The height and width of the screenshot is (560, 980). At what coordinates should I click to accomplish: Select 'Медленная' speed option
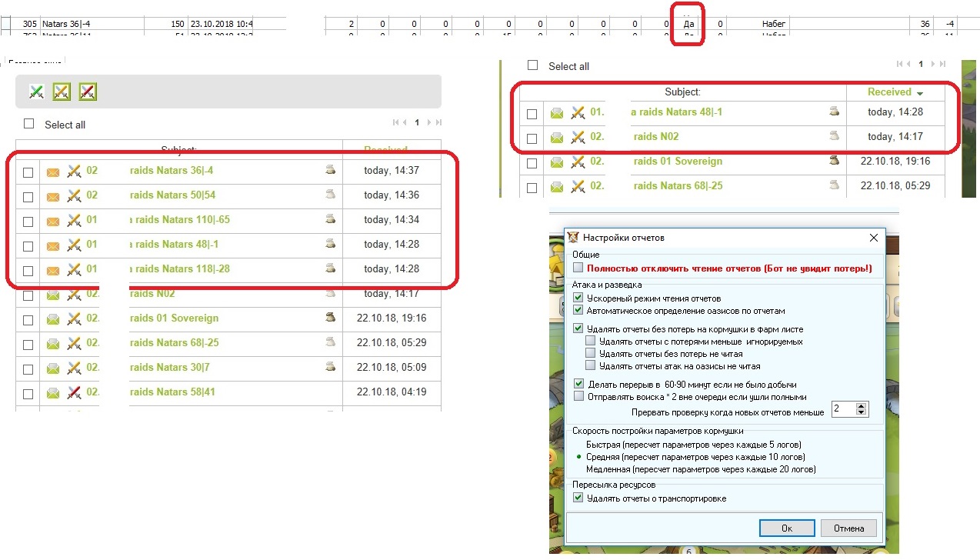point(701,469)
